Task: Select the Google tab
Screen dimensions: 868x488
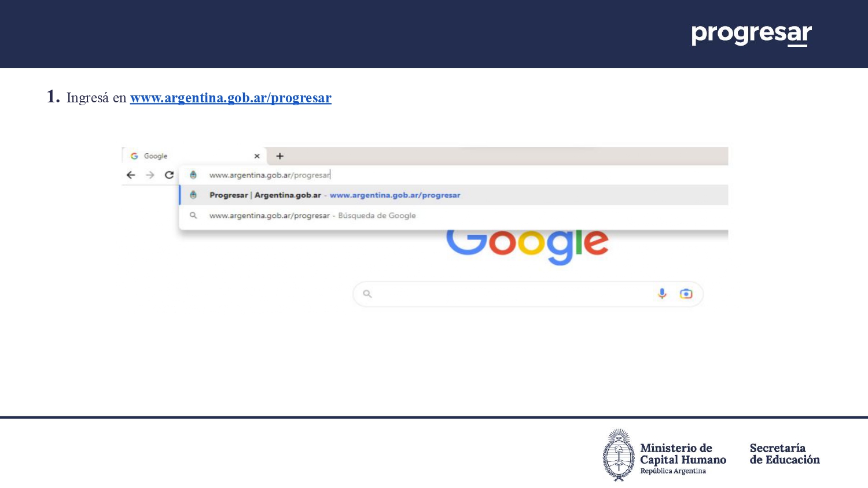Action: [x=174, y=156]
